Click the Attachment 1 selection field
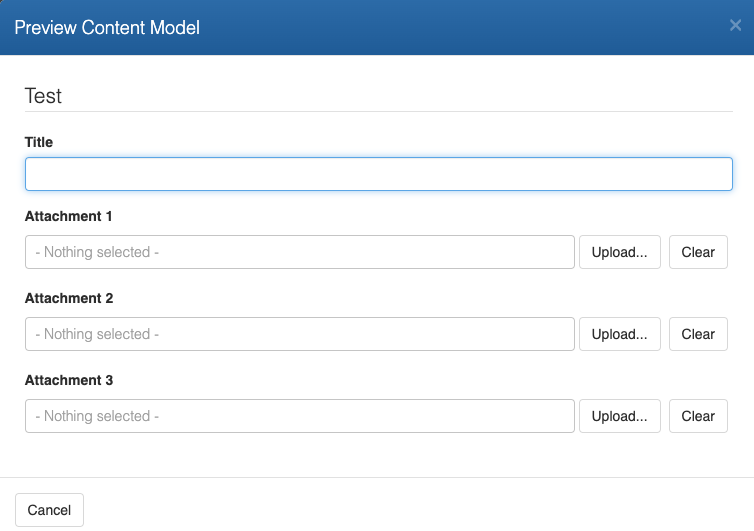 coord(299,252)
